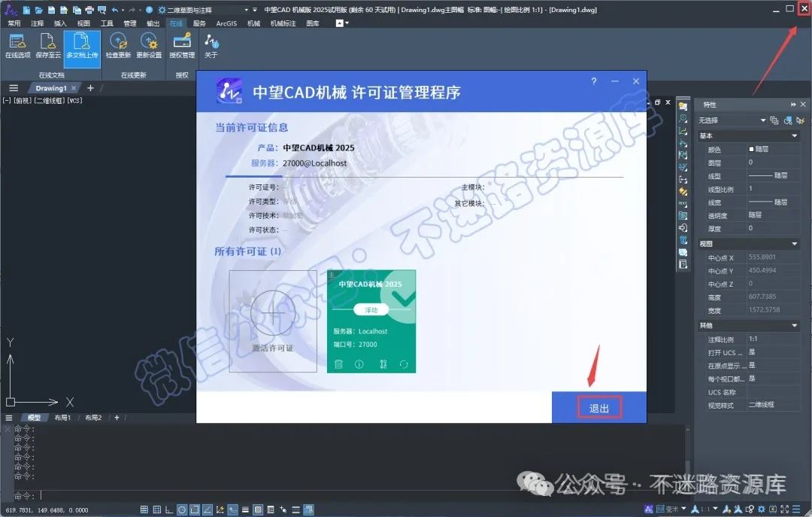The width and height of the screenshot is (812, 517).
Task: Click the 线型 随层 linetype value
Action: [774, 176]
